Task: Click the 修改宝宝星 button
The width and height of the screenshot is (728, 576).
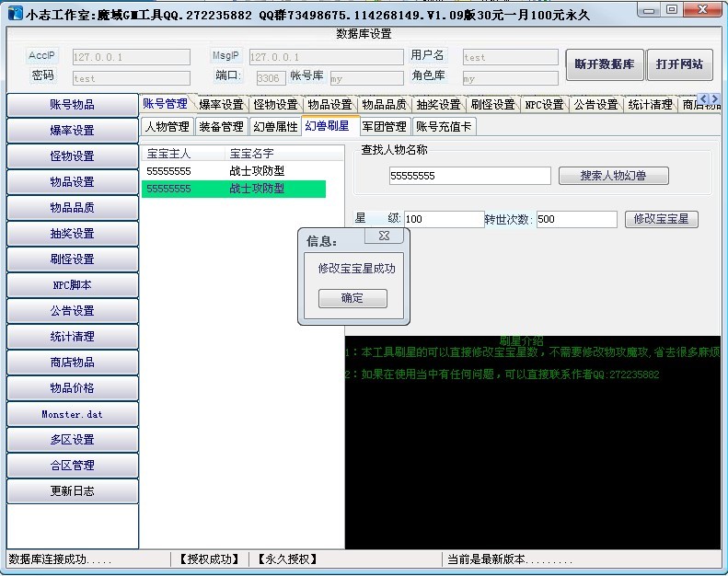Action: (661, 220)
